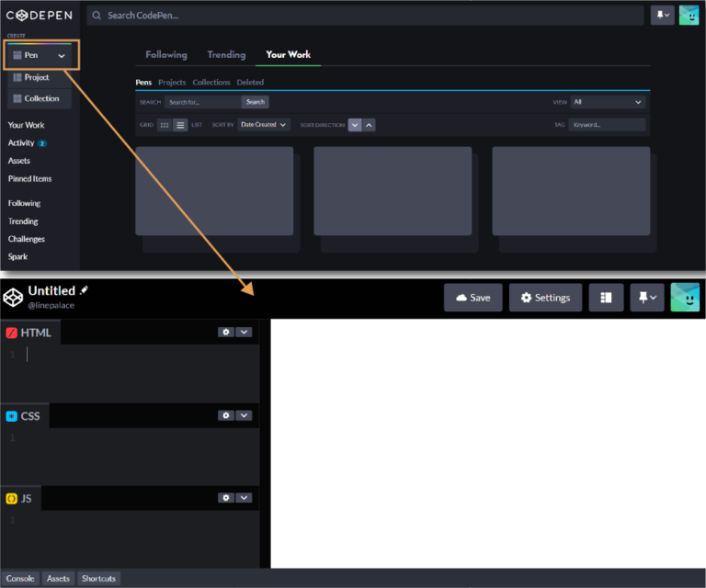706x588 pixels.
Task: Open the Deleted sub-tab
Action: (250, 83)
